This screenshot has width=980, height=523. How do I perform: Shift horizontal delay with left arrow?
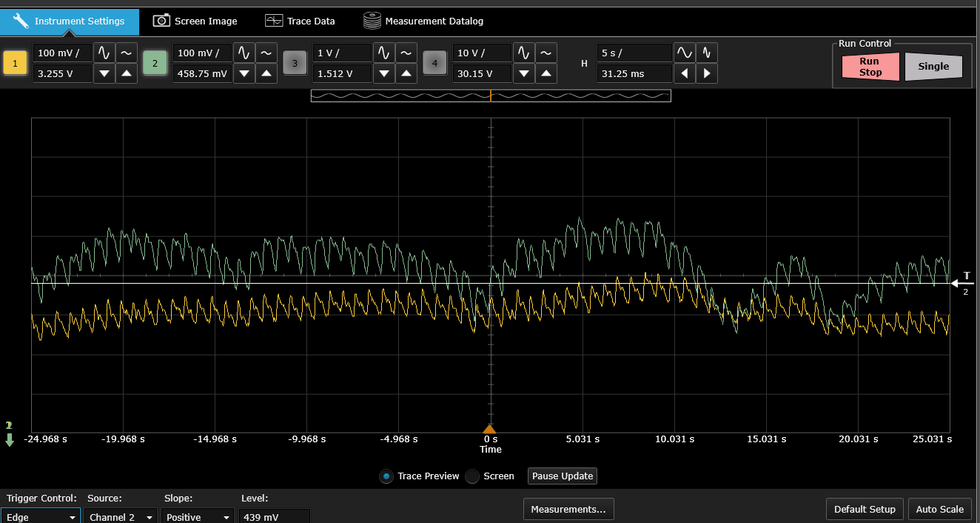pyautogui.click(x=685, y=73)
